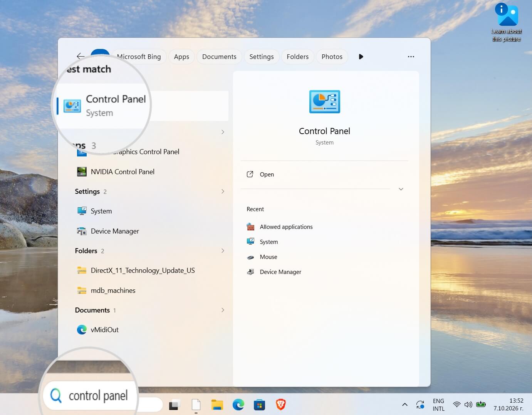
Task: Expand more actions chevron below Open
Action: coord(401,189)
